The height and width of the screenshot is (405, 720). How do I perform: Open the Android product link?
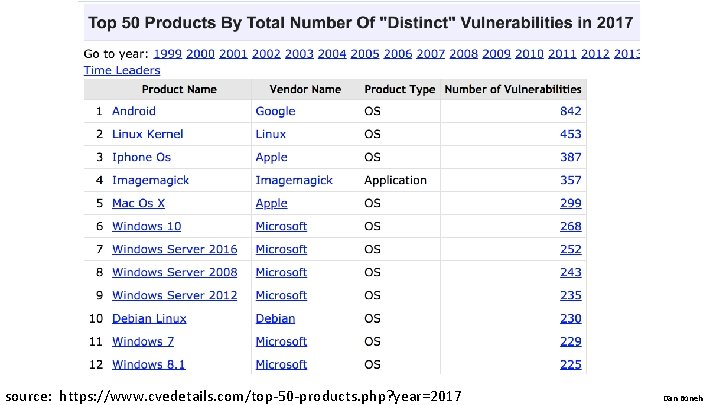pos(133,111)
